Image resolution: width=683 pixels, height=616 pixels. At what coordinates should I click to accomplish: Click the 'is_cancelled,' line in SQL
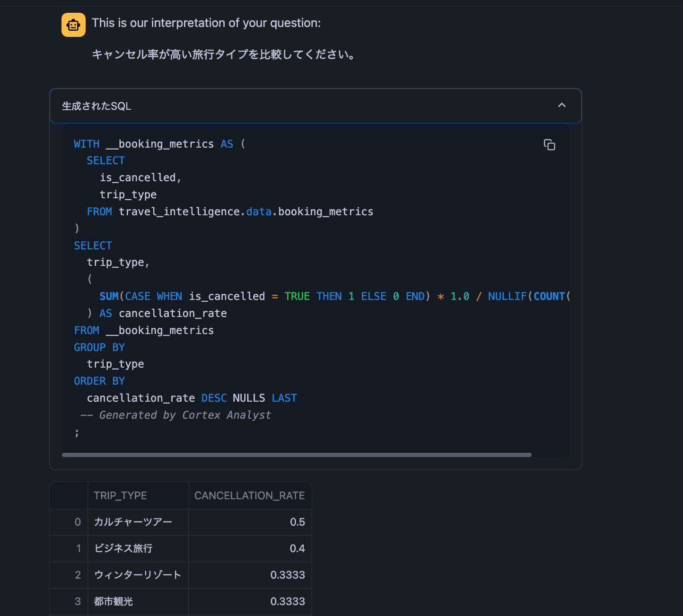[140, 177]
